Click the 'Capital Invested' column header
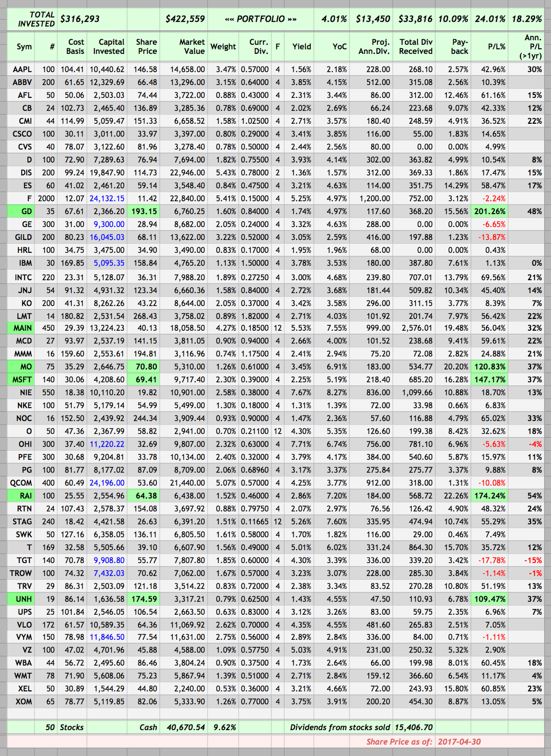The height and width of the screenshot is (756, 551). point(107,46)
